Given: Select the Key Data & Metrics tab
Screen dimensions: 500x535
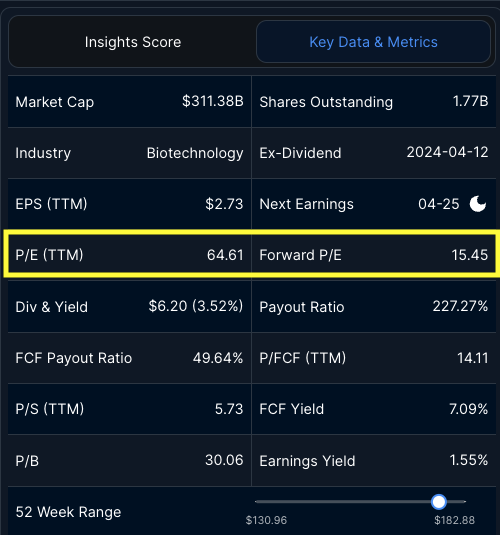Looking at the screenshot, I should (373, 42).
